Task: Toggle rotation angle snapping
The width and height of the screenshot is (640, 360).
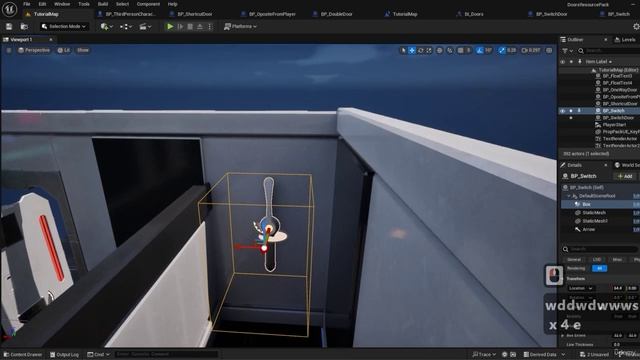Action: [x=480, y=50]
